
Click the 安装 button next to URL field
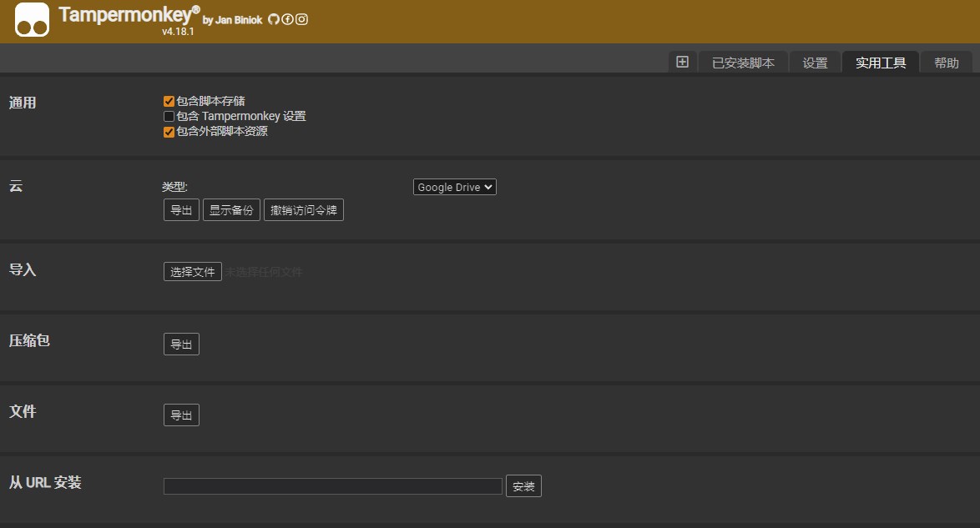[x=523, y=486]
